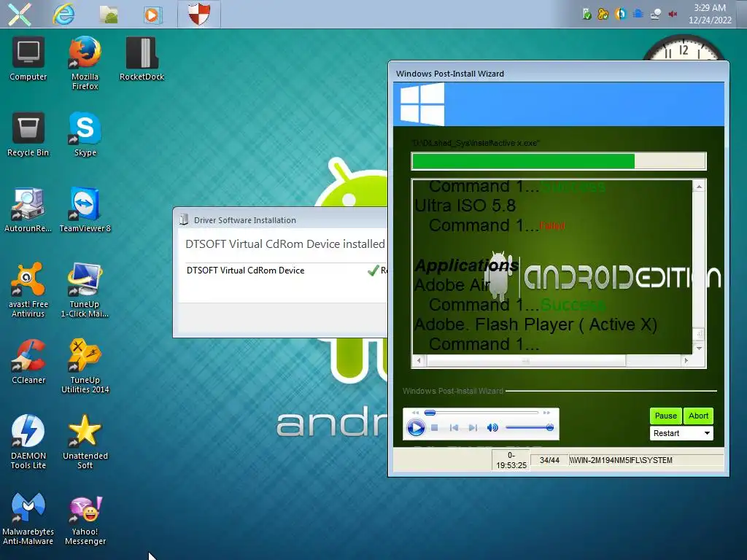Click the '\\WIN-2M194NM5IFL\SYSTEM' status text
The image size is (747, 560).
(x=621, y=460)
